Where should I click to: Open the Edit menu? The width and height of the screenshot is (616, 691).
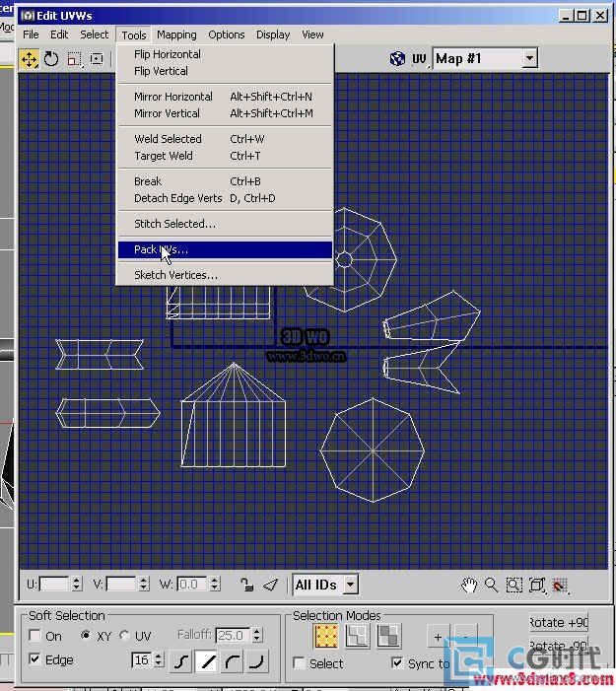tap(59, 35)
